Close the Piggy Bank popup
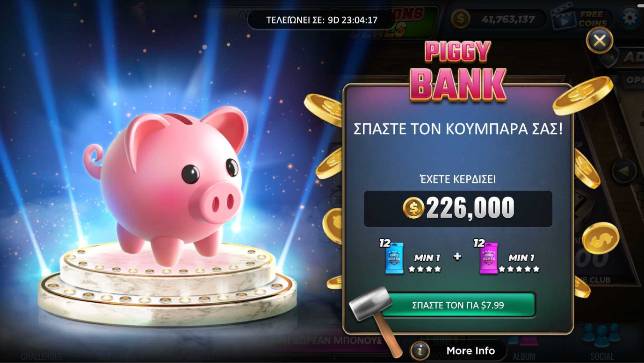This screenshot has height=363, width=644. coord(600,41)
